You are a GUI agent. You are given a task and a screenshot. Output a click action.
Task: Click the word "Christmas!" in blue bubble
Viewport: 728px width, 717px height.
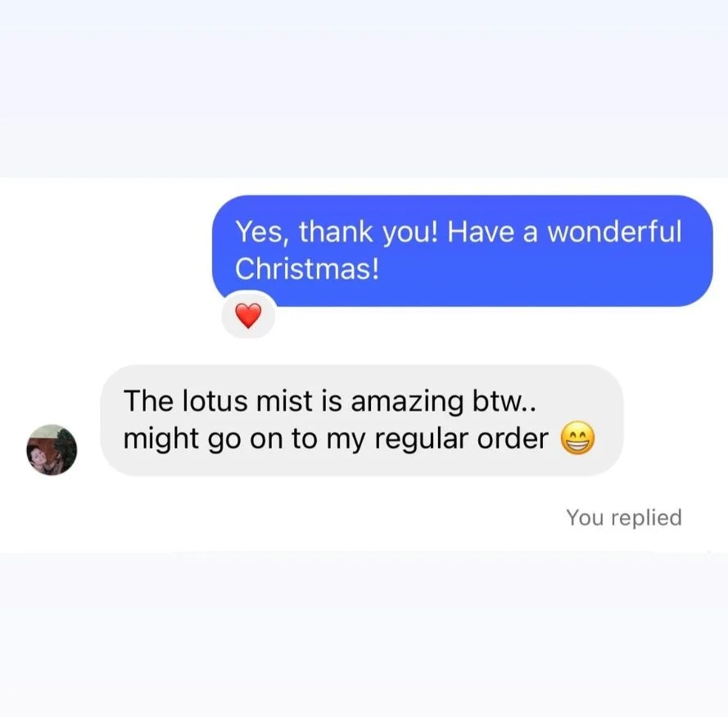(307, 268)
